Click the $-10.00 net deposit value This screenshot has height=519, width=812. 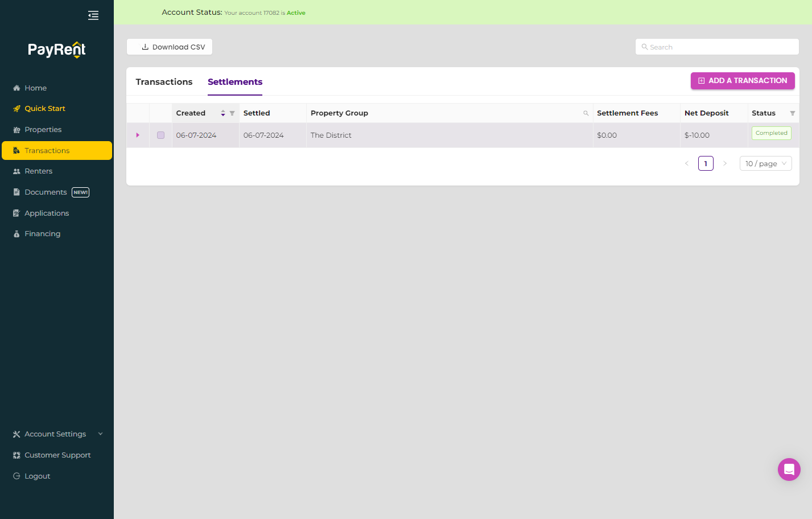click(697, 135)
